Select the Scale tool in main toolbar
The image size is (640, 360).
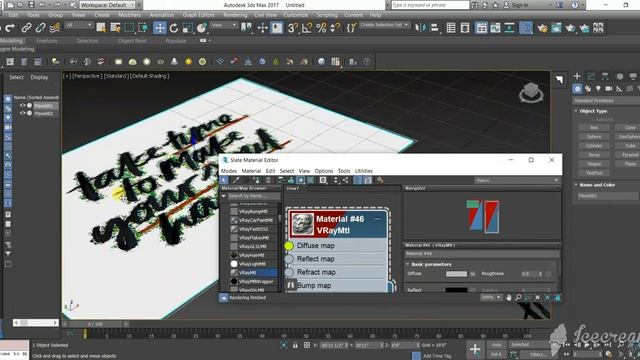[188, 28]
